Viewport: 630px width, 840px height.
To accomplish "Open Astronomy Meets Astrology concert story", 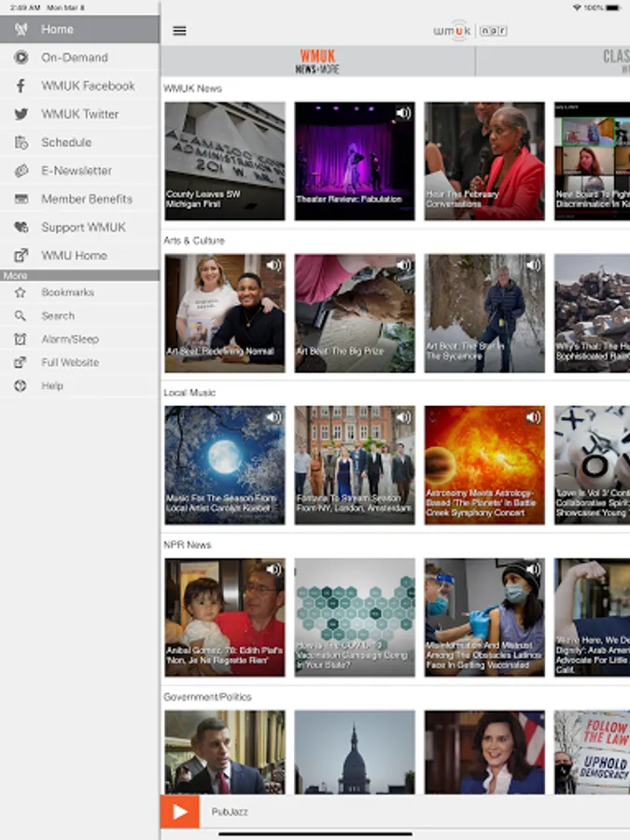I will (484, 466).
